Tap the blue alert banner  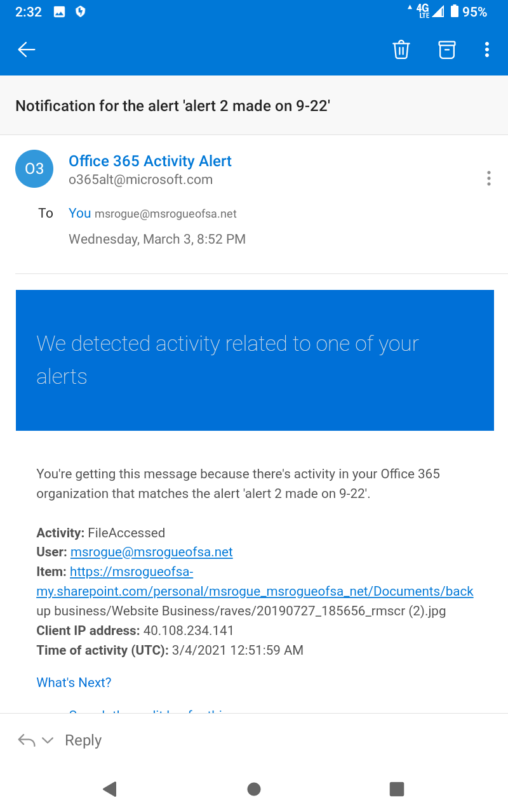pos(255,360)
